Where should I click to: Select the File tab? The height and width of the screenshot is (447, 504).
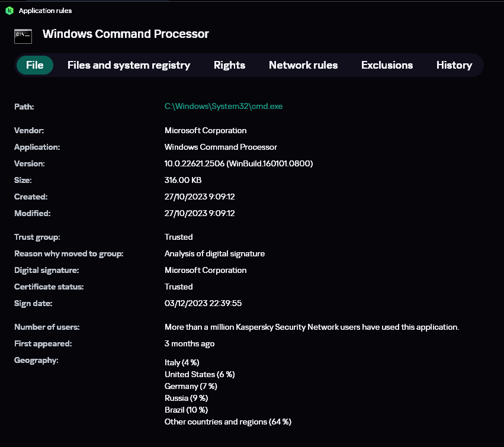pos(35,65)
